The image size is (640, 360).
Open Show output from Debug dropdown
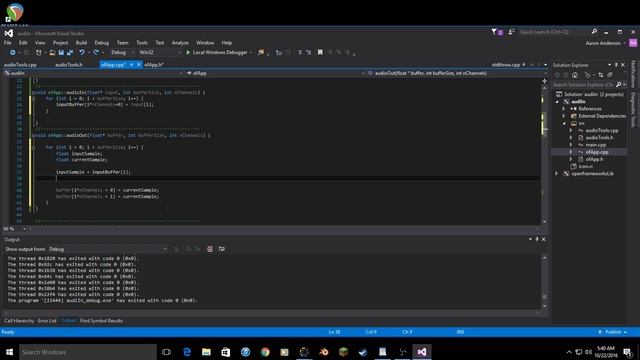click(108, 249)
